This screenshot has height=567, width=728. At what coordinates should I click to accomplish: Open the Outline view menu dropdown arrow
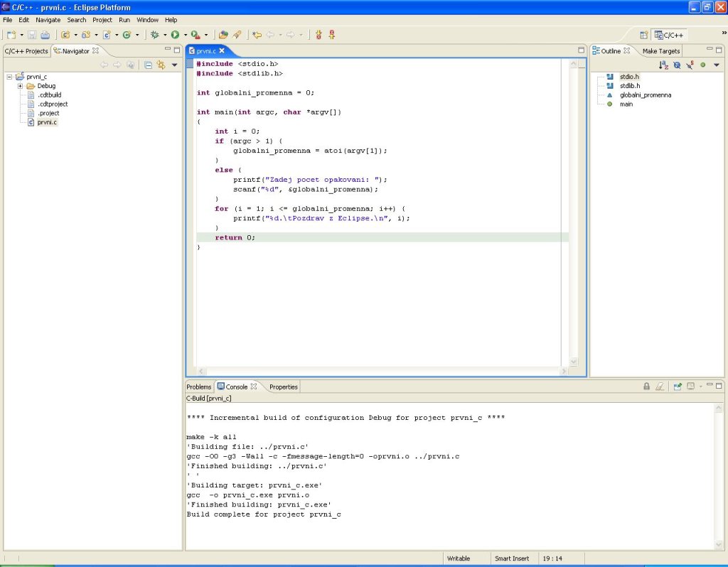(x=717, y=65)
